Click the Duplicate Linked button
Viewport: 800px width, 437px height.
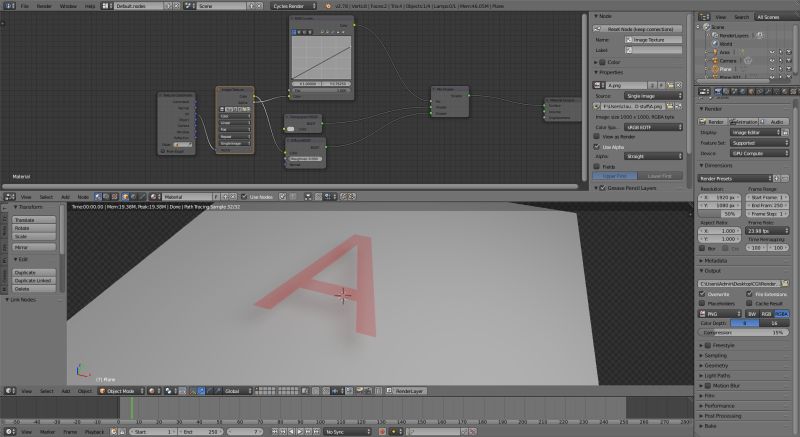coord(34,280)
